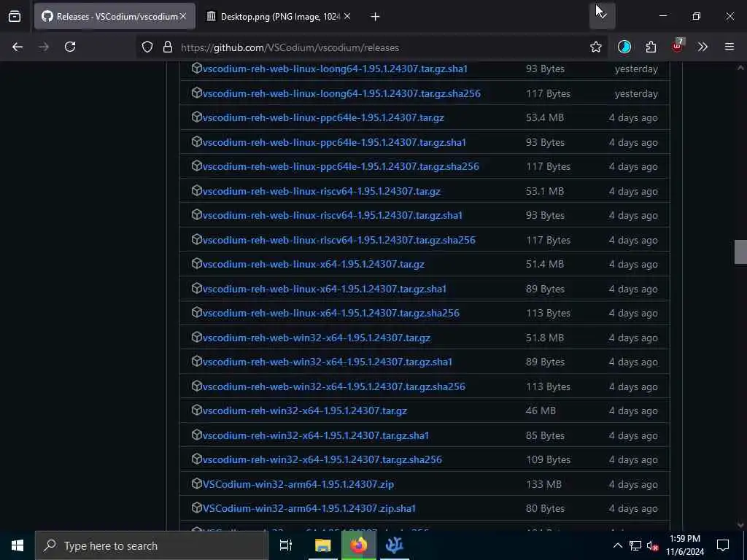Screen dimensions: 747x560
Task: List all tabs dropdown arrow
Action: point(602,16)
